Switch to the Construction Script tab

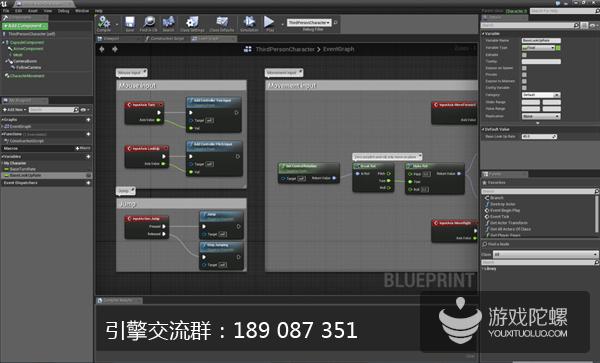click(166, 39)
